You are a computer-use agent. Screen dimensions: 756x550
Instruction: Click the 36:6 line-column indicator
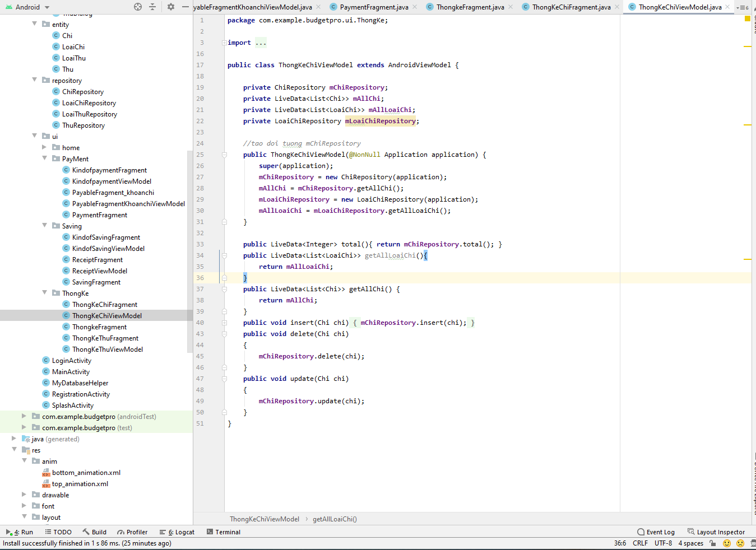coord(620,543)
